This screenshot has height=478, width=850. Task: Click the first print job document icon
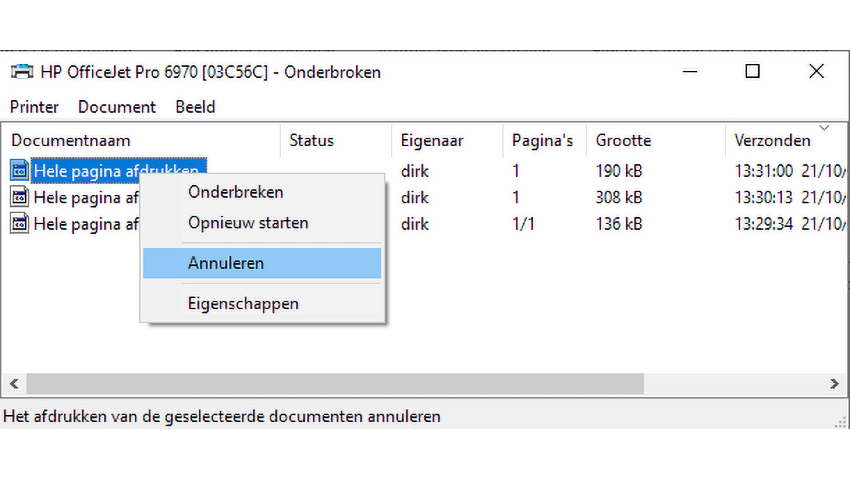click(20, 171)
